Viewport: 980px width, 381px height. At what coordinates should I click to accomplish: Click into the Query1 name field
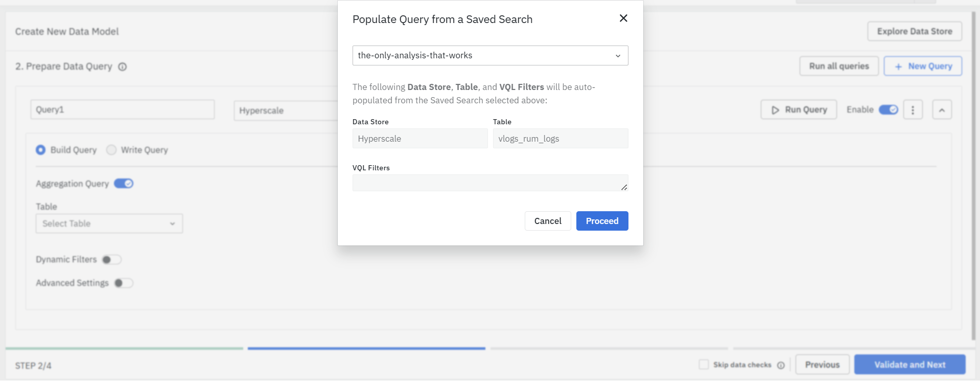(122, 110)
